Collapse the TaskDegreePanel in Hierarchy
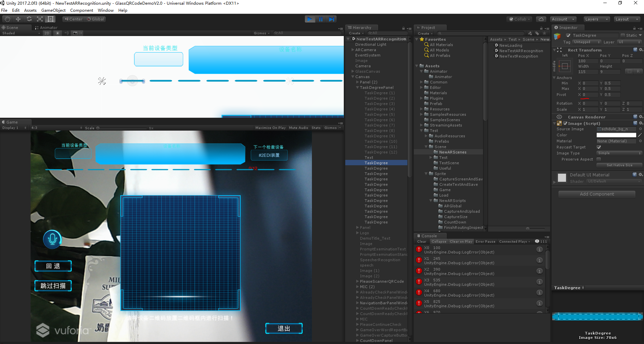 click(357, 88)
